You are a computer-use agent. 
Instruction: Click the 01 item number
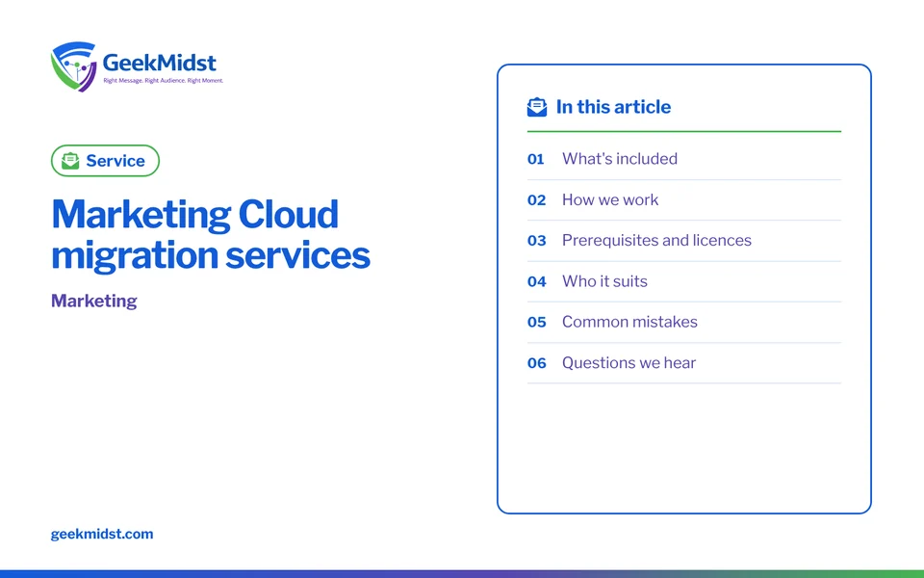tap(536, 159)
